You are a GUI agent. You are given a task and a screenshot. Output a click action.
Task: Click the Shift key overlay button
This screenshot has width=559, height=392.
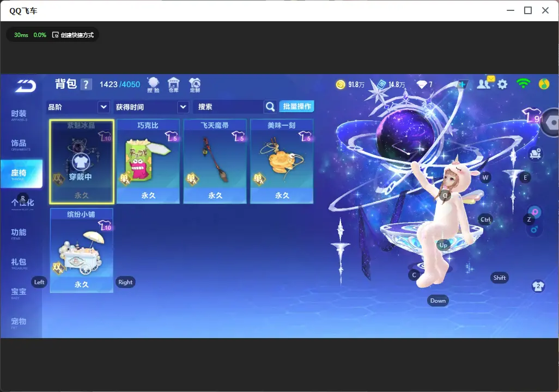point(500,278)
